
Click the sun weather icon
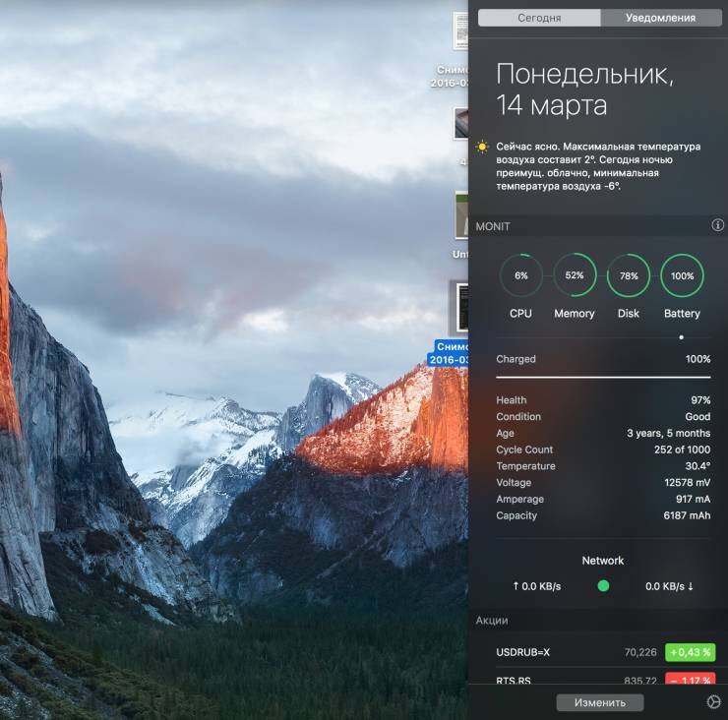point(482,148)
